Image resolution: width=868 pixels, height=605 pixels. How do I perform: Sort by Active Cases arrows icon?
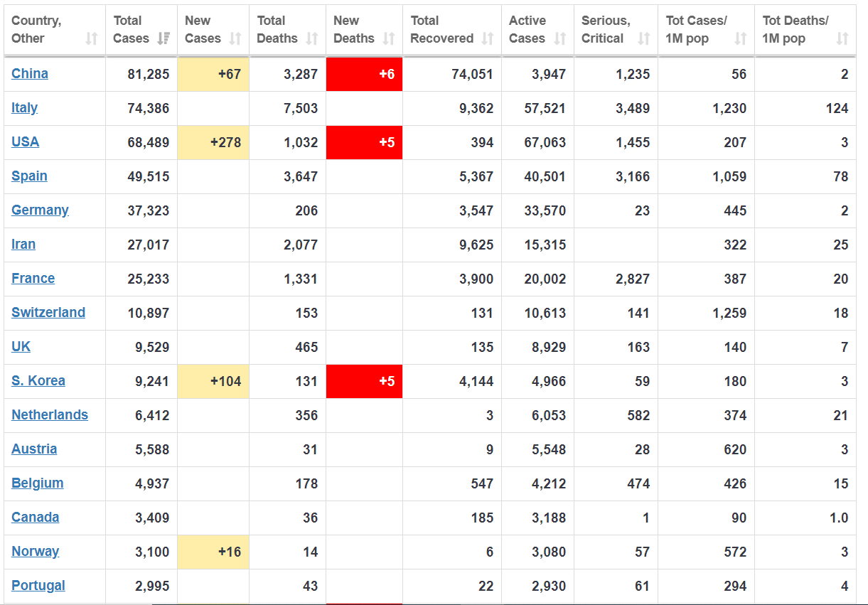(x=560, y=38)
